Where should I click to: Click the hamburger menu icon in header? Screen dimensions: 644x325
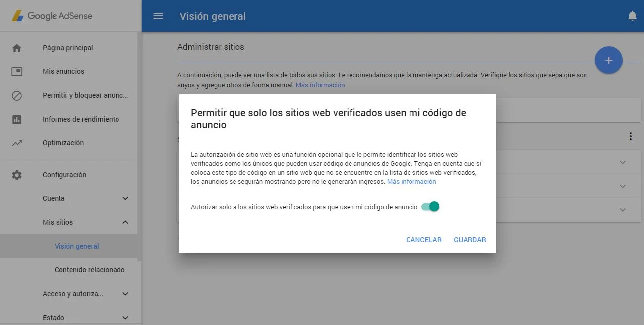(x=158, y=16)
